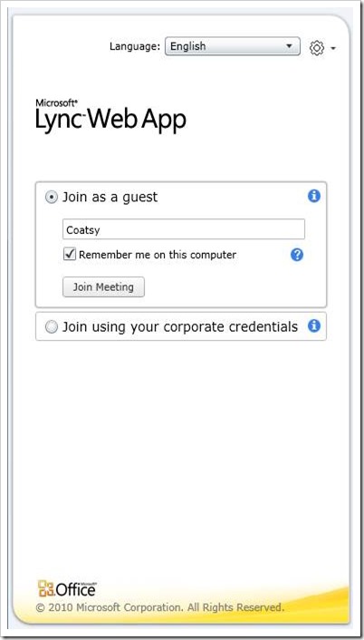Click the guest name field containing Coatsy
The image size is (364, 640).
(184, 229)
